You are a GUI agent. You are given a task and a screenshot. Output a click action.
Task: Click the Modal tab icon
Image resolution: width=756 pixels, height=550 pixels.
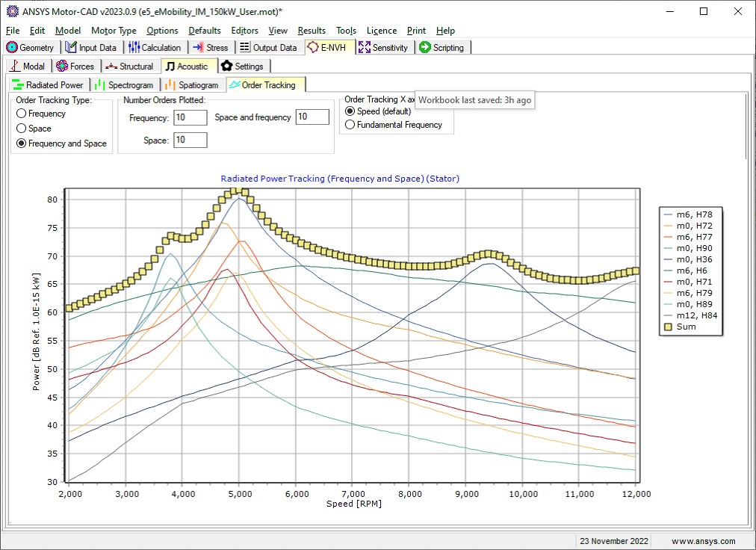pos(15,66)
